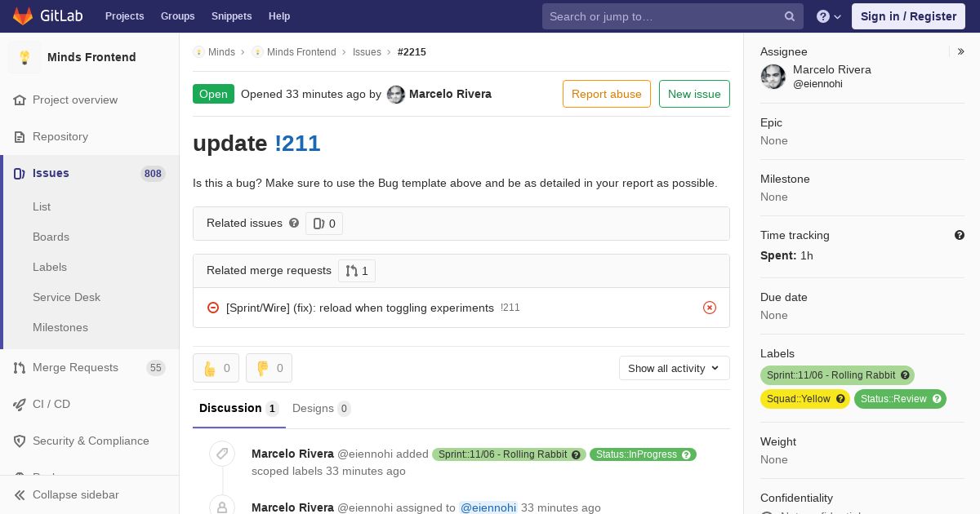The height and width of the screenshot is (514, 980).
Task: Open merge request !211 link in title
Action: coord(297,143)
